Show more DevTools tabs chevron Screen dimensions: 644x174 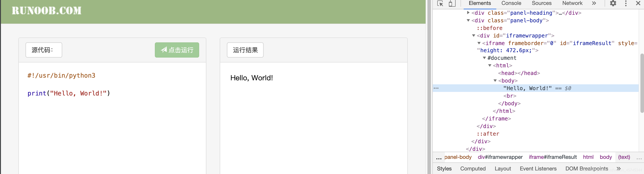click(x=594, y=4)
